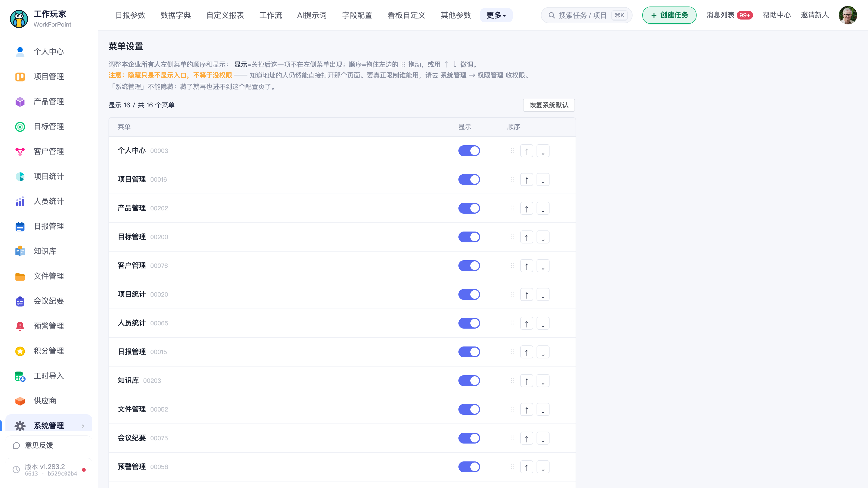
Task: Toggle display switch for 产品管理 row
Action: point(469,208)
